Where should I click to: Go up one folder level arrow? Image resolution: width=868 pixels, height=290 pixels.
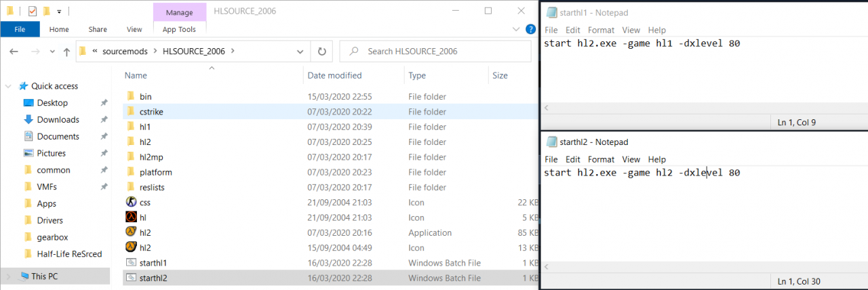(66, 51)
